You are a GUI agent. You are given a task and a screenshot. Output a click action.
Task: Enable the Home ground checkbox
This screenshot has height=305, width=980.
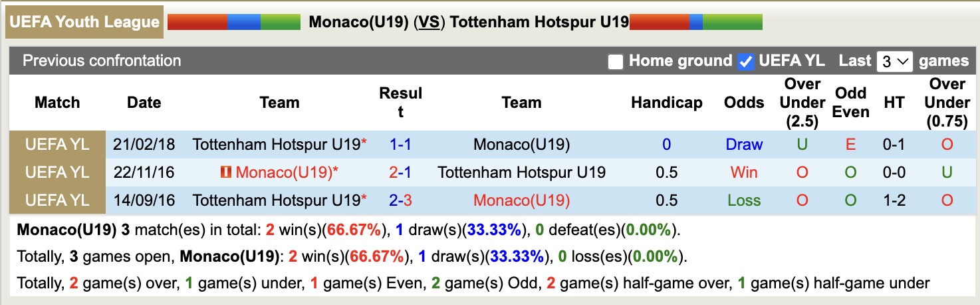point(616,62)
